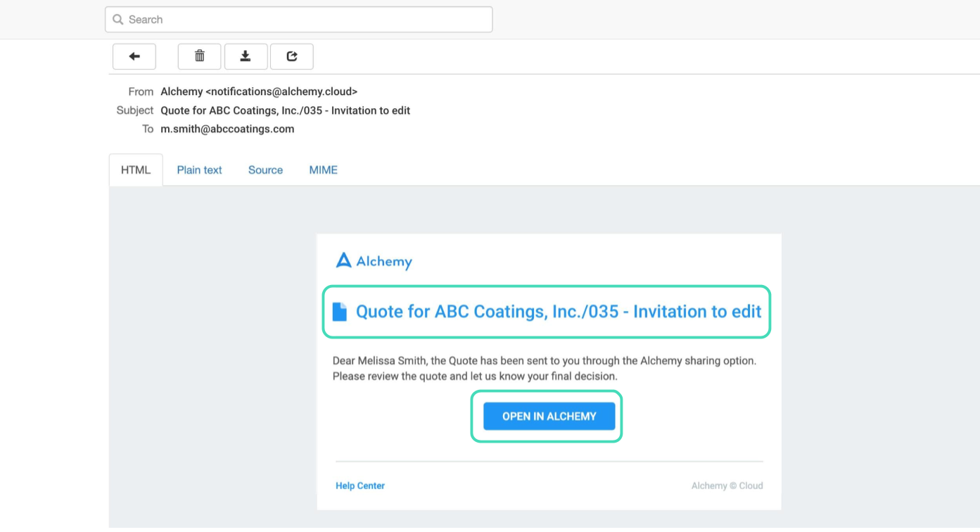Focus the Search input field
The height and width of the screenshot is (532, 980).
tap(299, 20)
